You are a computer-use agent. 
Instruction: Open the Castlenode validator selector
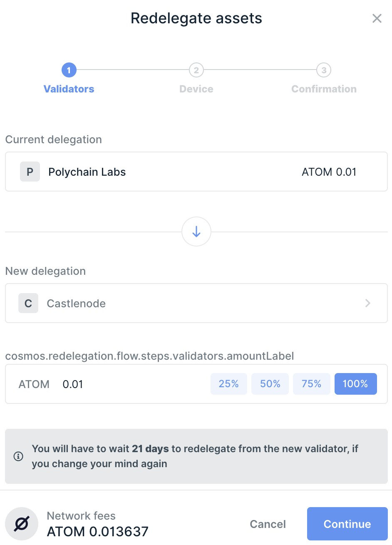[x=196, y=303]
